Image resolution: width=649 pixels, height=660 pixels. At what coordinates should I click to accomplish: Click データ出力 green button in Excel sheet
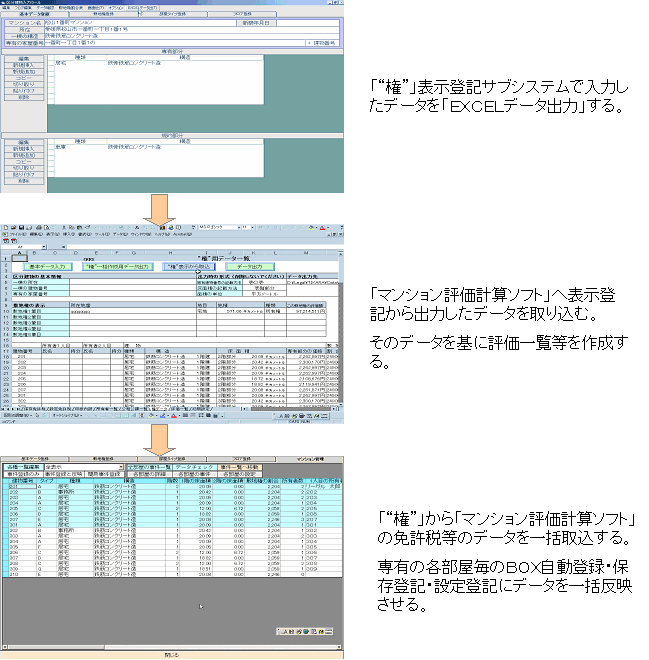coord(250,267)
